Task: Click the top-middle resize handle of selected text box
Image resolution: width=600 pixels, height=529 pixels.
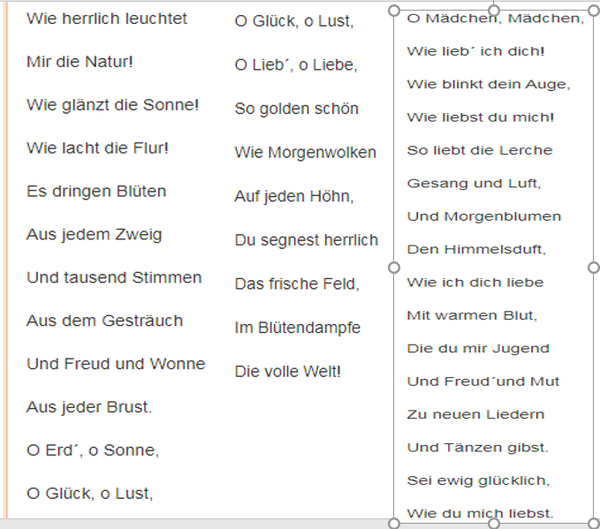Action: point(493,10)
